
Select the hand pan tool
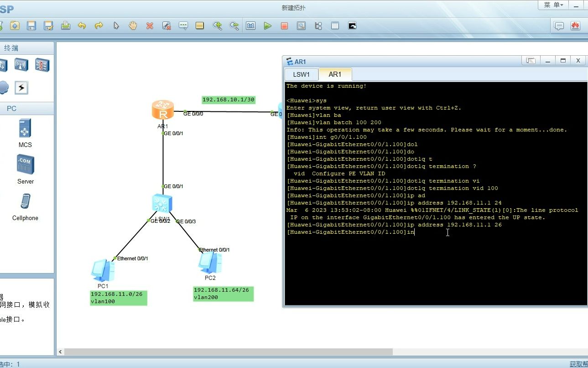click(133, 26)
